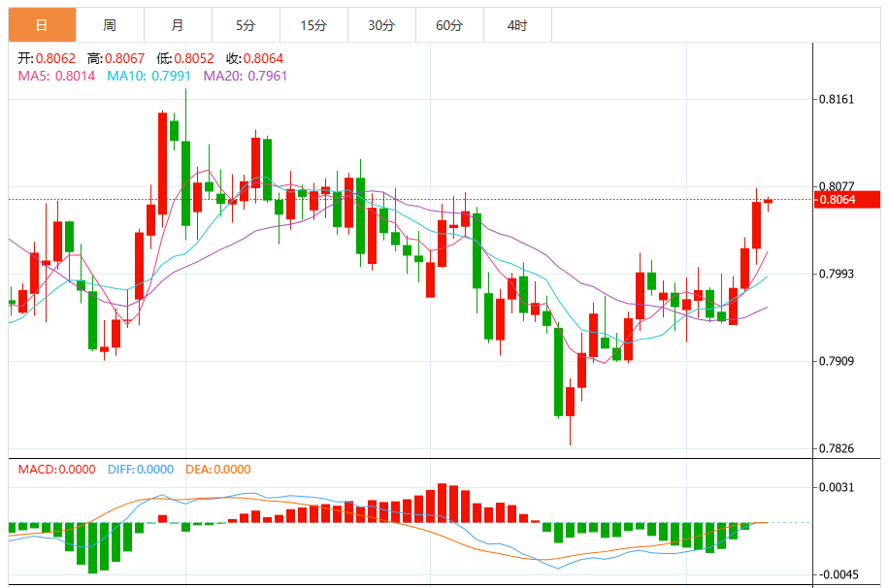Click the 开:0.8062 open price value
888x588 pixels.
(47, 58)
